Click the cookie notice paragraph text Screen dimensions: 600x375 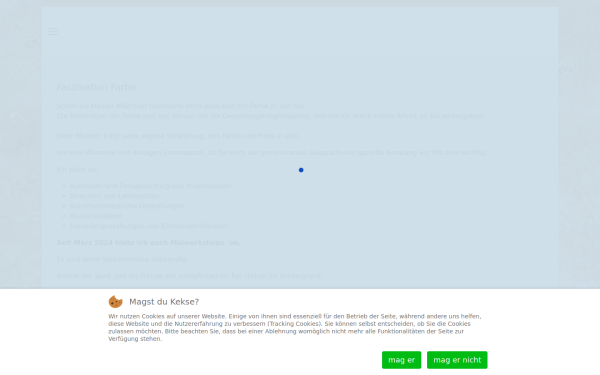tap(295, 328)
